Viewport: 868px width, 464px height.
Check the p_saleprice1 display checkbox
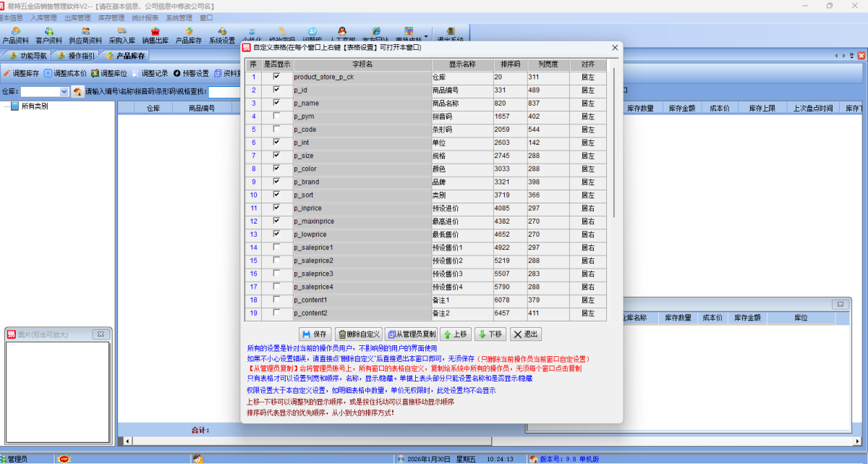click(276, 248)
